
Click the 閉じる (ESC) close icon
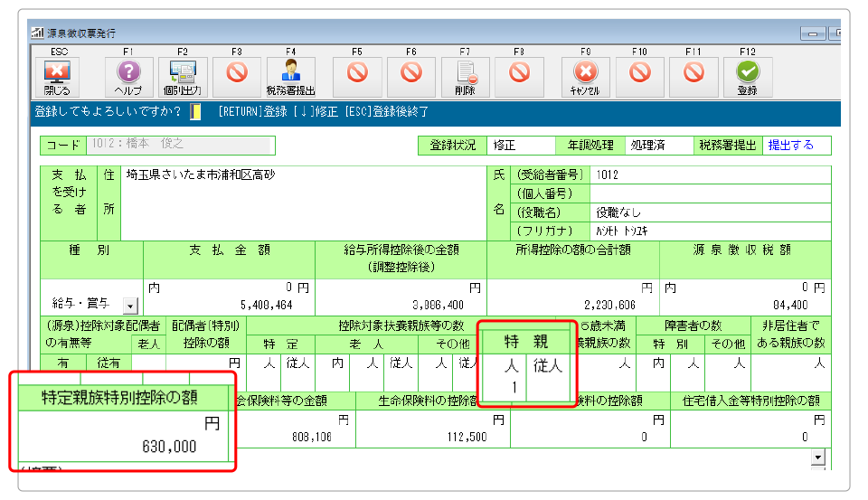pos(55,72)
